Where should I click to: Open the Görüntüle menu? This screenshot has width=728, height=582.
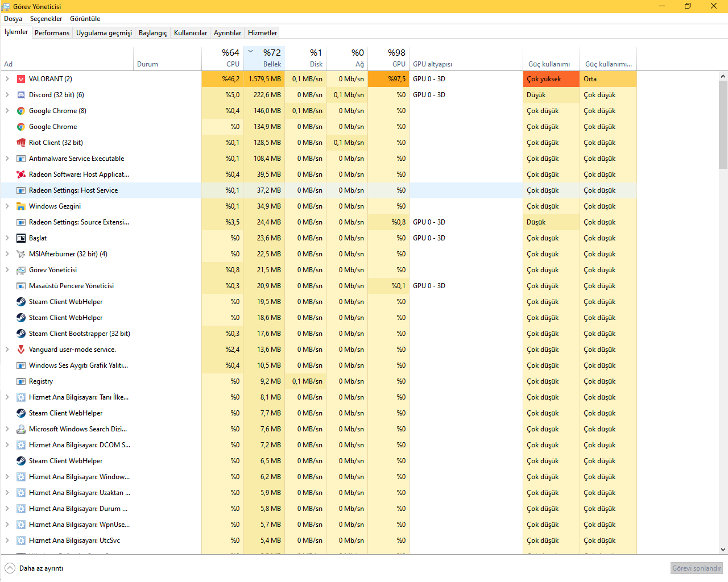point(85,19)
